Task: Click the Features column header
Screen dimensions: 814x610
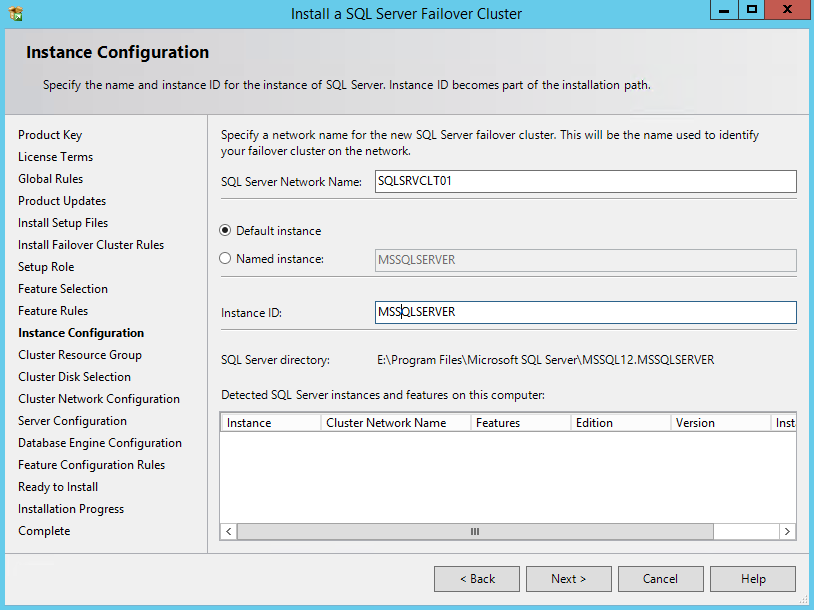Action: pyautogui.click(x=521, y=423)
